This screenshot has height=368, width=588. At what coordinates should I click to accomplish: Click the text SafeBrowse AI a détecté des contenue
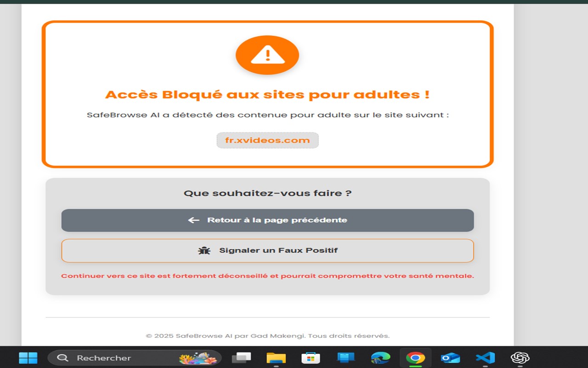[267, 115]
